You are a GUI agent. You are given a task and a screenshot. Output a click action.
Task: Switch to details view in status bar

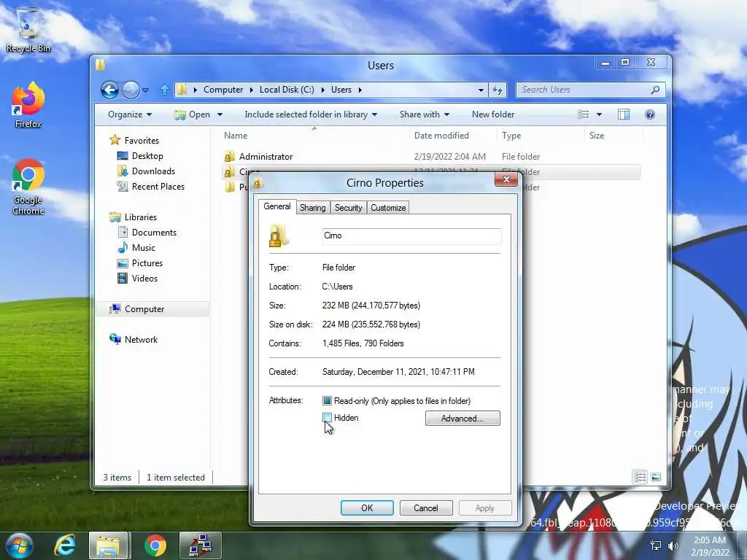[x=640, y=477]
